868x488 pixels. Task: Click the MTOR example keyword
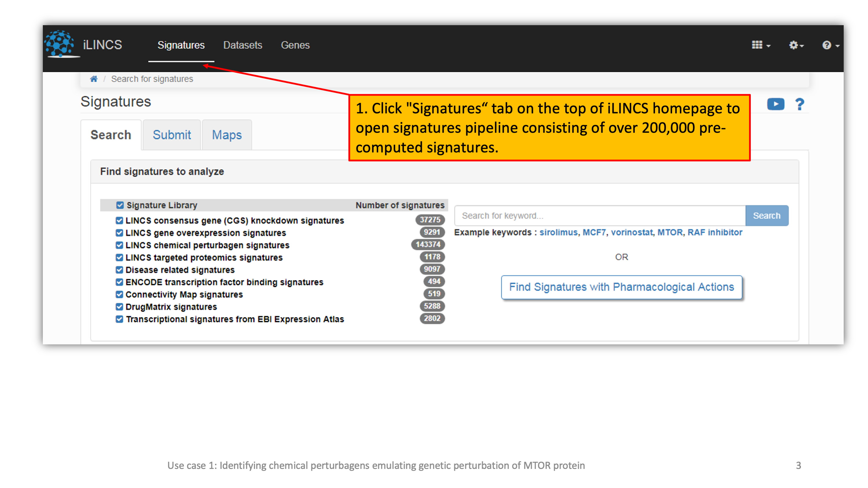coord(670,232)
